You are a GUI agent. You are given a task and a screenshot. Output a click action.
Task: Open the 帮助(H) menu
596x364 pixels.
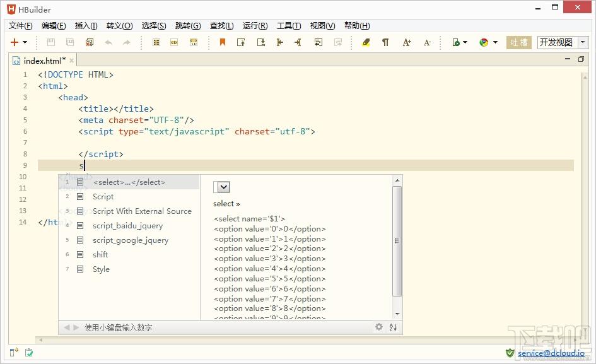357,25
